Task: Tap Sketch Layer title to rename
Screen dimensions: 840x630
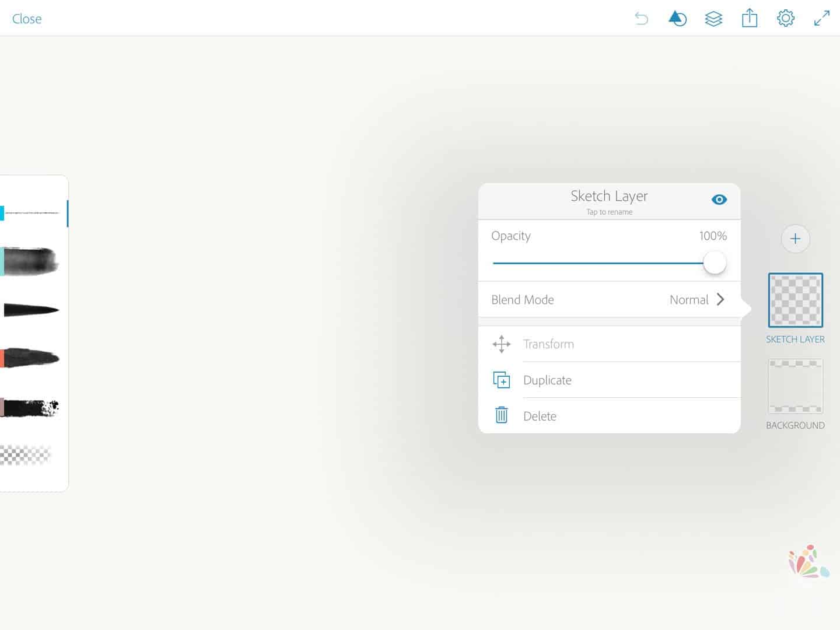Action: [x=609, y=197]
